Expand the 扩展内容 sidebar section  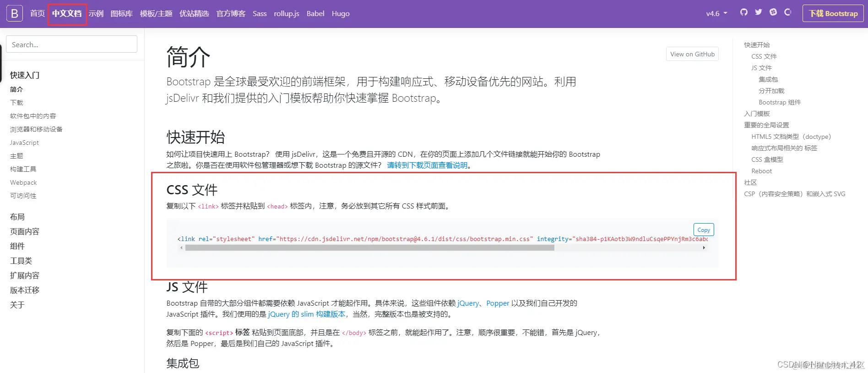pos(25,276)
